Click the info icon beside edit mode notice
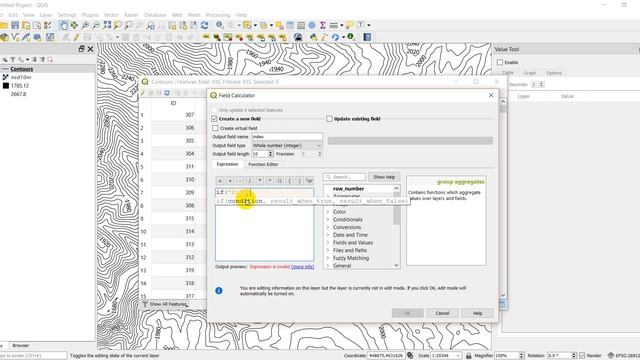The height and width of the screenshot is (360, 640). 219,291
